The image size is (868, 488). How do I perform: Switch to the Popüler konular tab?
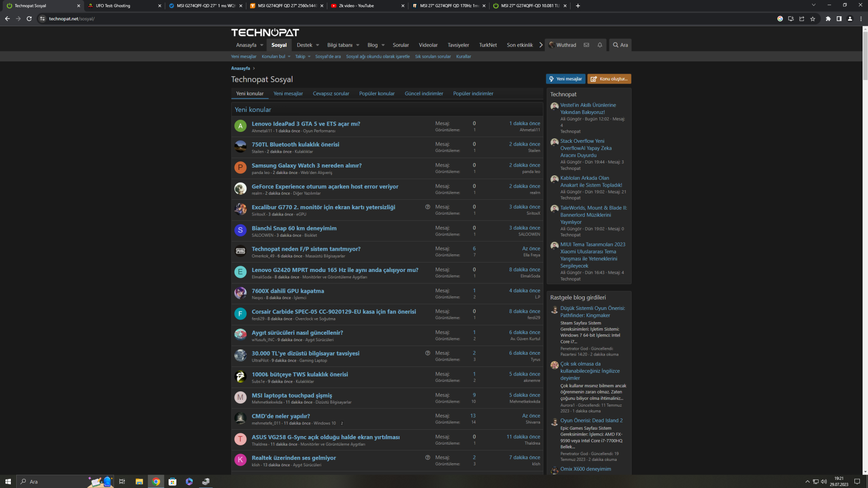coord(377,94)
